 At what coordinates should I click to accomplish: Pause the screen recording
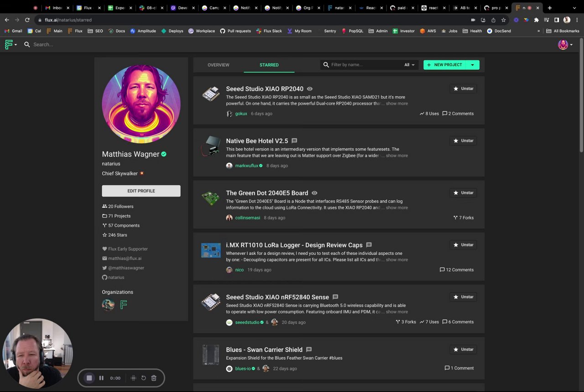pyautogui.click(x=101, y=378)
